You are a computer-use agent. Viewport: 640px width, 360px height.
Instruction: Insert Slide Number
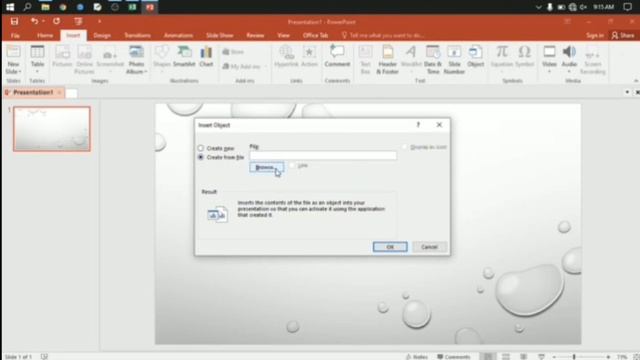pos(454,60)
